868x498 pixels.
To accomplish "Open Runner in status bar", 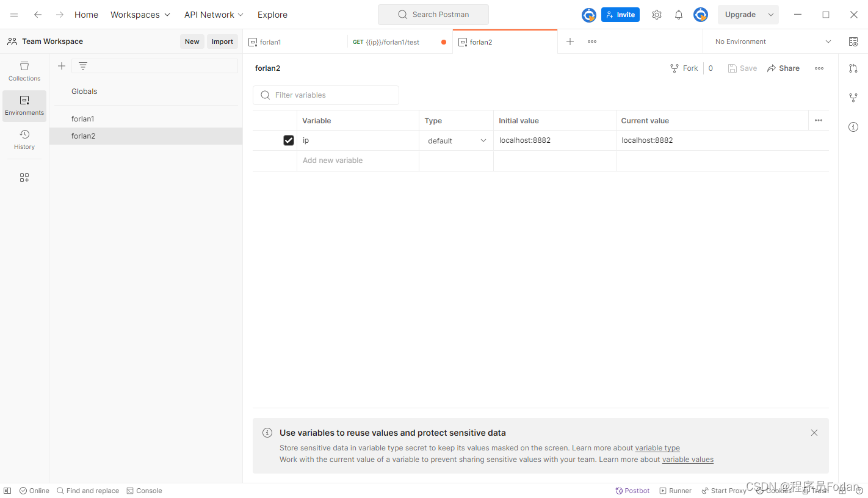I will point(675,491).
